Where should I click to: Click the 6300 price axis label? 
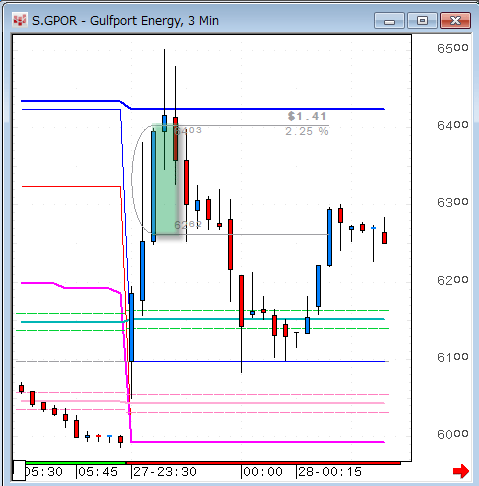453,202
